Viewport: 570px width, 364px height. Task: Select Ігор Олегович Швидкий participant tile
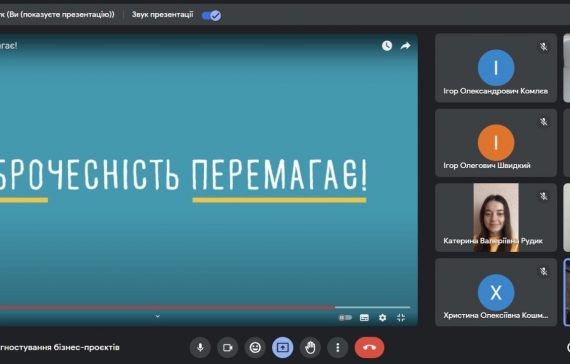pyautogui.click(x=496, y=143)
